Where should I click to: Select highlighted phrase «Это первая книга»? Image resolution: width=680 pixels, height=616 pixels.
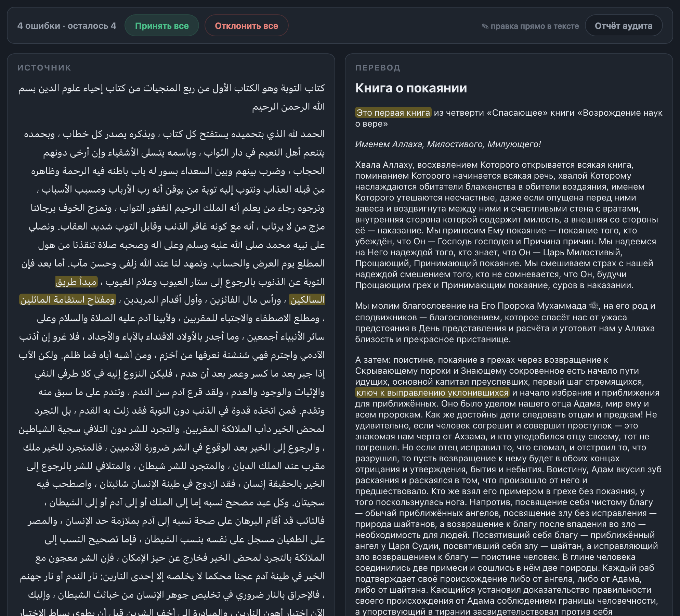coord(393,113)
